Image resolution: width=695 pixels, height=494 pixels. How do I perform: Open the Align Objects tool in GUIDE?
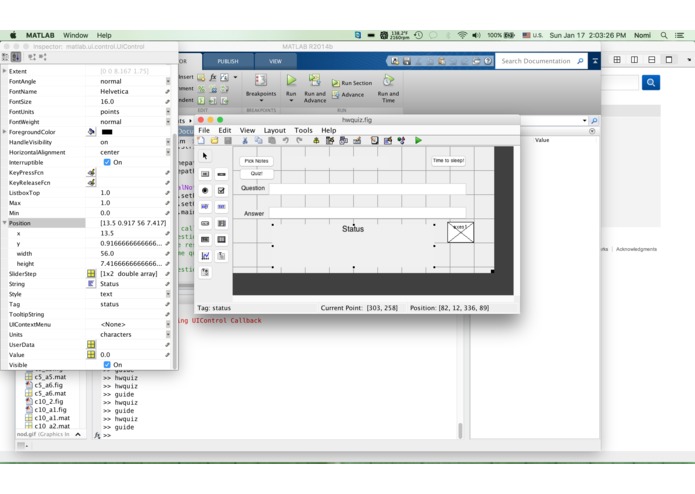[x=316, y=140]
